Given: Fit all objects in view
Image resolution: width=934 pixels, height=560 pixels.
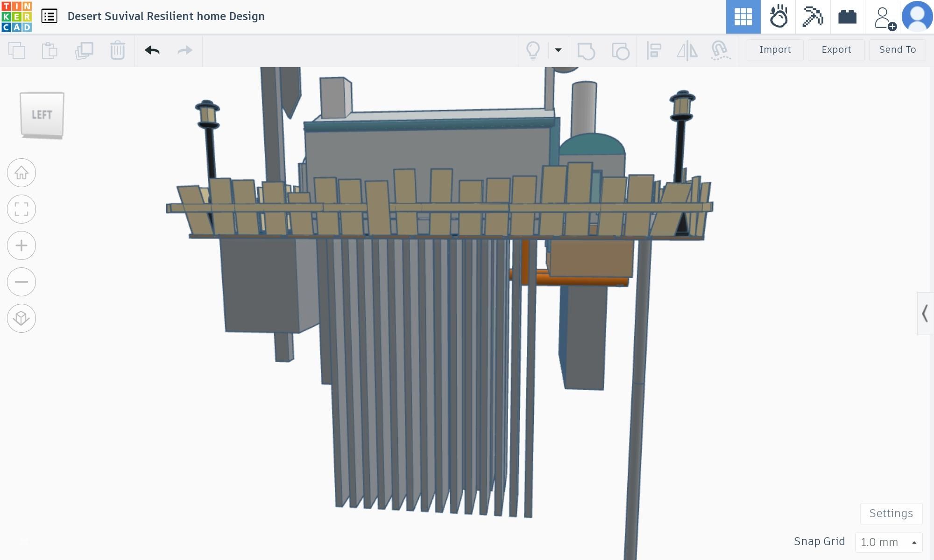Looking at the screenshot, I should click(21, 209).
